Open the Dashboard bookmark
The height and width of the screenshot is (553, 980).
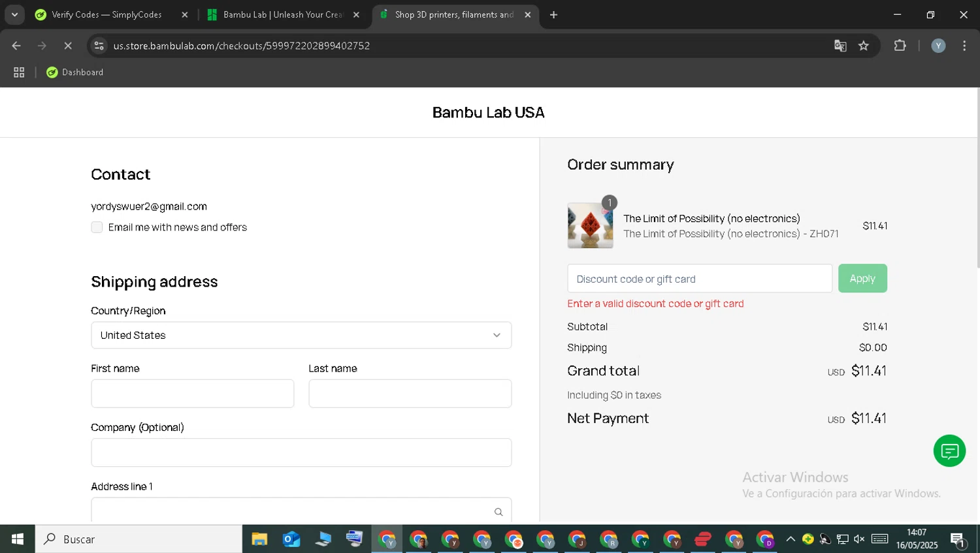(74, 72)
